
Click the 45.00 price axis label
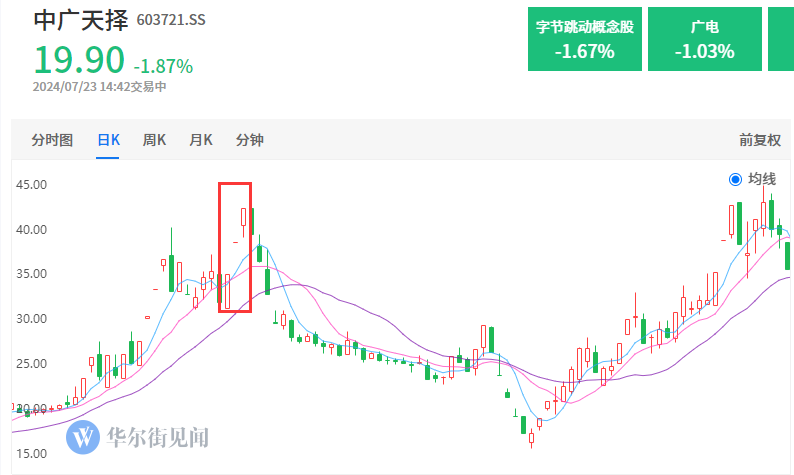coord(31,185)
